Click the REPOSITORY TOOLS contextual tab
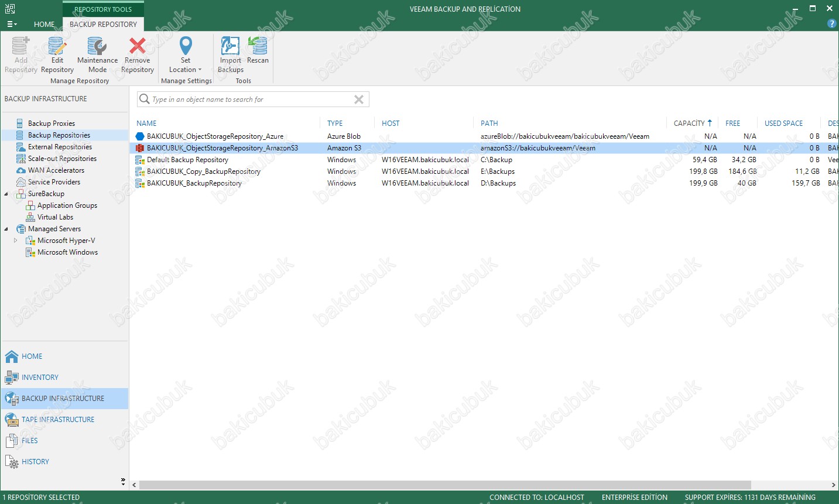Viewport: 839px width, 504px height. (x=103, y=9)
